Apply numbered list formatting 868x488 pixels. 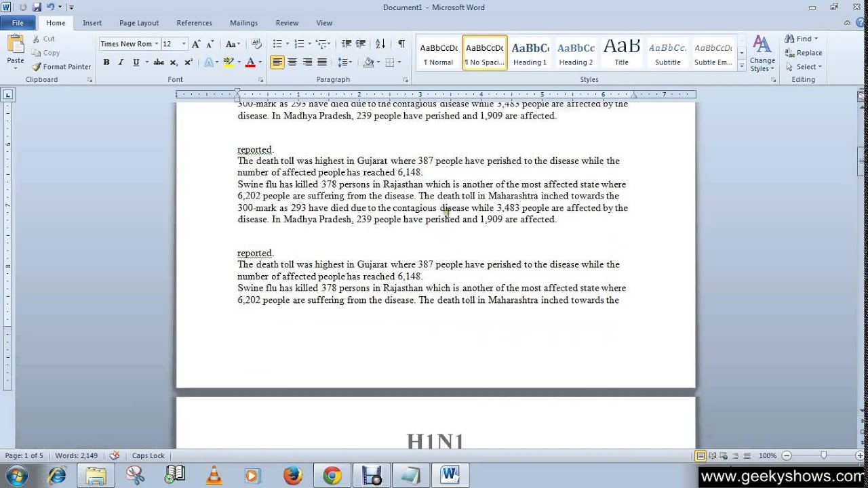point(299,44)
